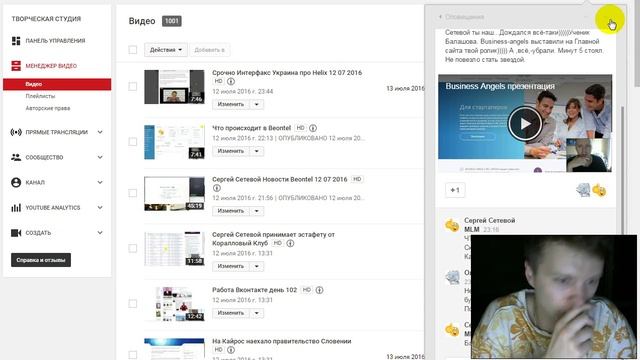Open Плейлисты in the sidebar
Viewport: 640px width, 360px height.
coord(40,96)
